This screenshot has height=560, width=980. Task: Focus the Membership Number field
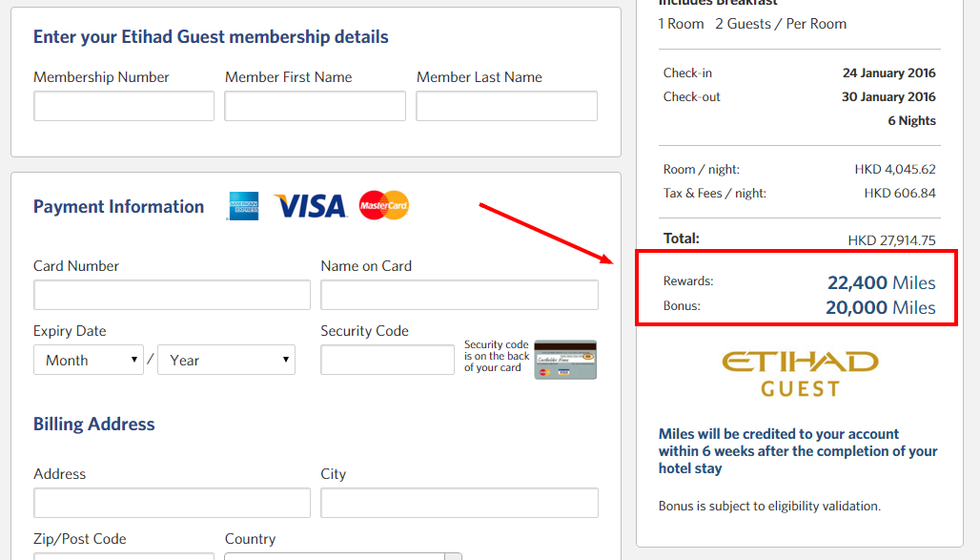pyautogui.click(x=124, y=106)
